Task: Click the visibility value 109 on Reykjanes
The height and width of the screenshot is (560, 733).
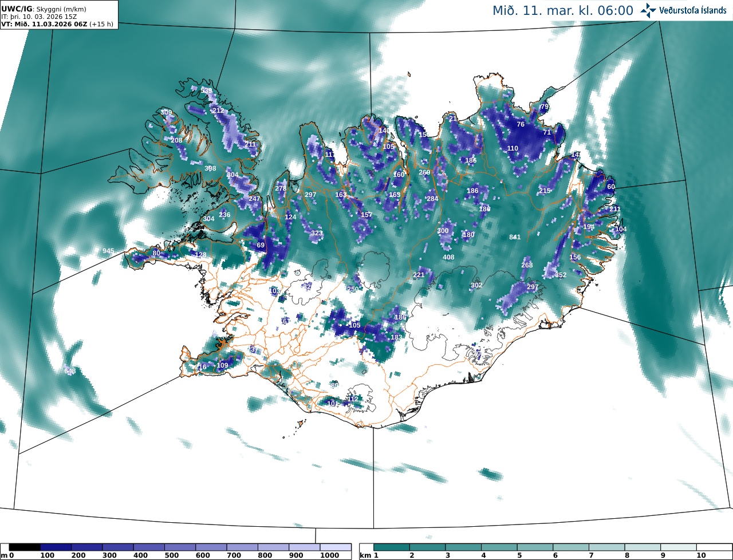Action: (223, 365)
